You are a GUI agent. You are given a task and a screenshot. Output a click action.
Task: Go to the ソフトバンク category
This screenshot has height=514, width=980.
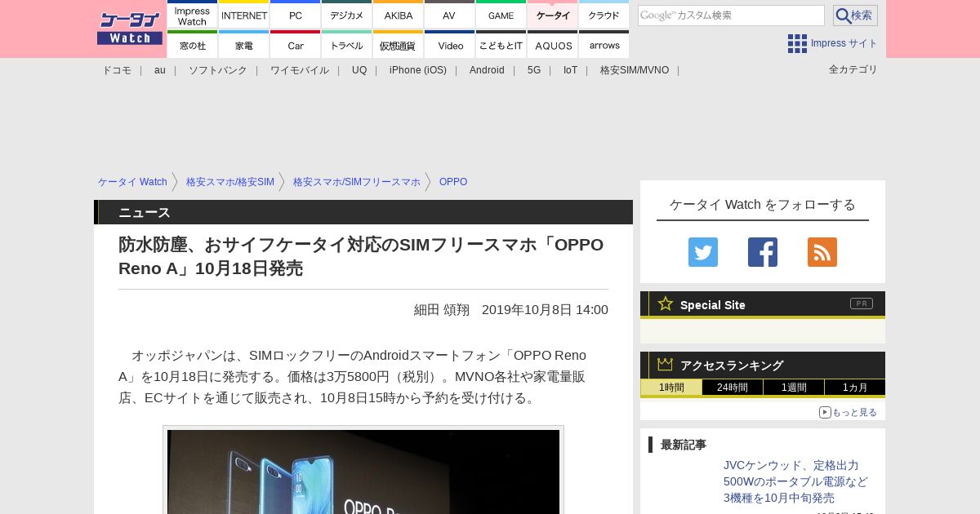218,70
